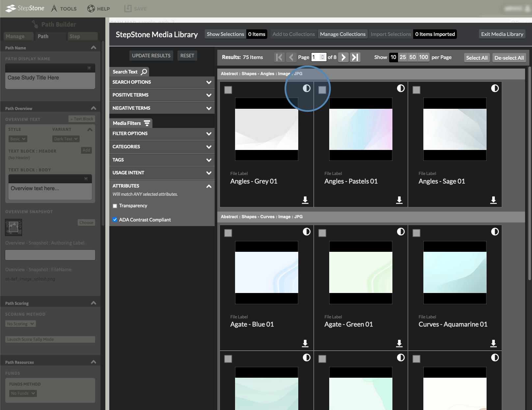The width and height of the screenshot is (532, 410).
Task: Click the results list vertical scrollbar
Action: (530, 173)
